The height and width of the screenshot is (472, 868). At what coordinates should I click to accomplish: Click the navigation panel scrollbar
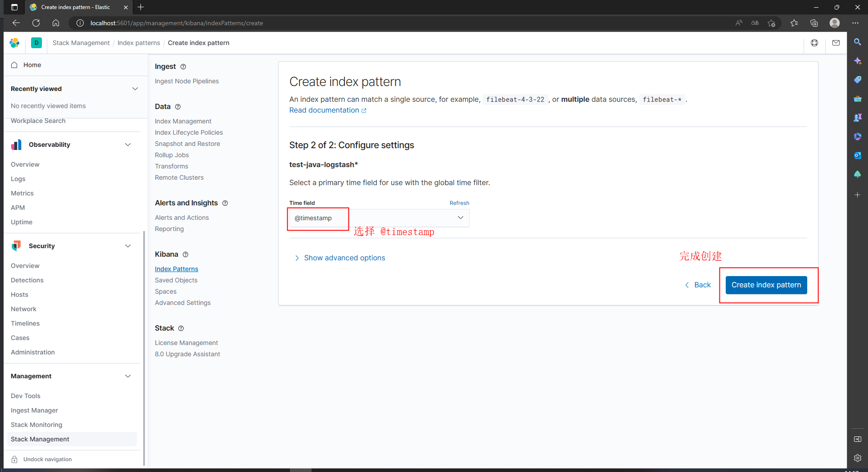pos(144,349)
